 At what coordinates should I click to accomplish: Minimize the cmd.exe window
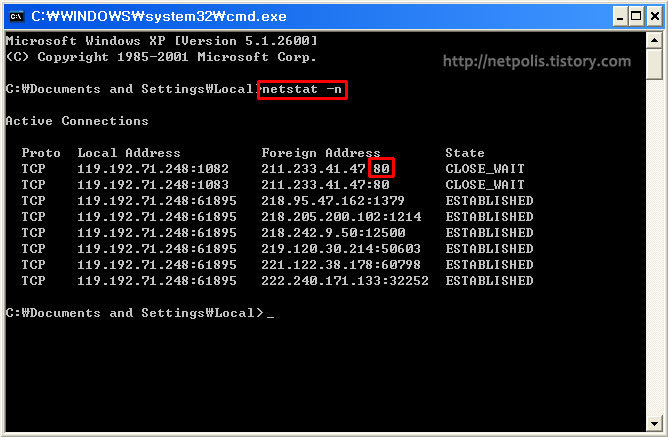(620, 17)
